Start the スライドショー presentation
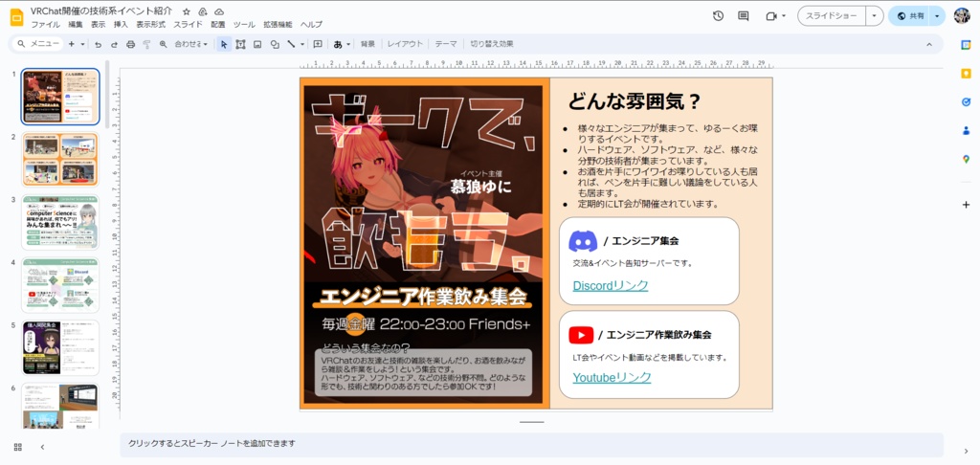Viewport: 980px width, 465px height. click(832, 16)
